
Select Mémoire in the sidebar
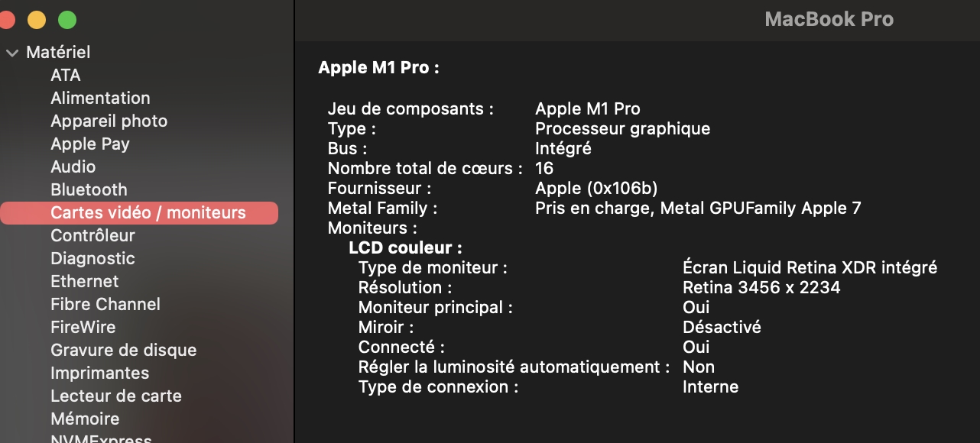coord(85,419)
